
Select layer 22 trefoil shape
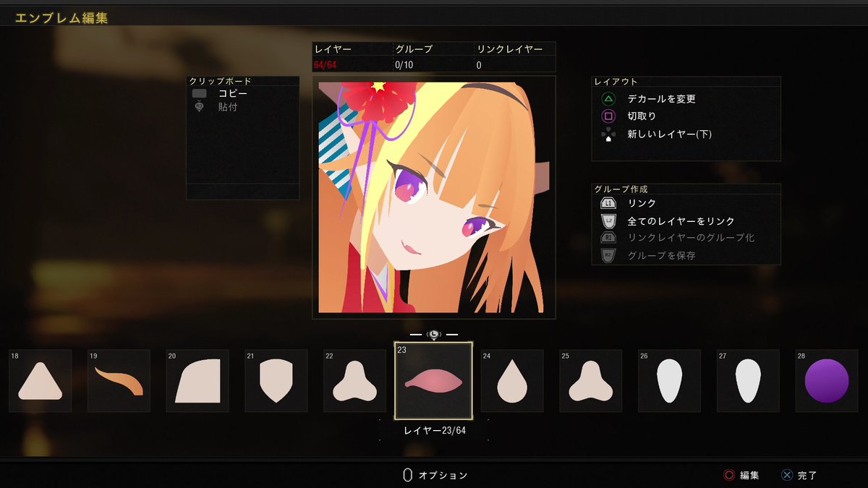[354, 381]
